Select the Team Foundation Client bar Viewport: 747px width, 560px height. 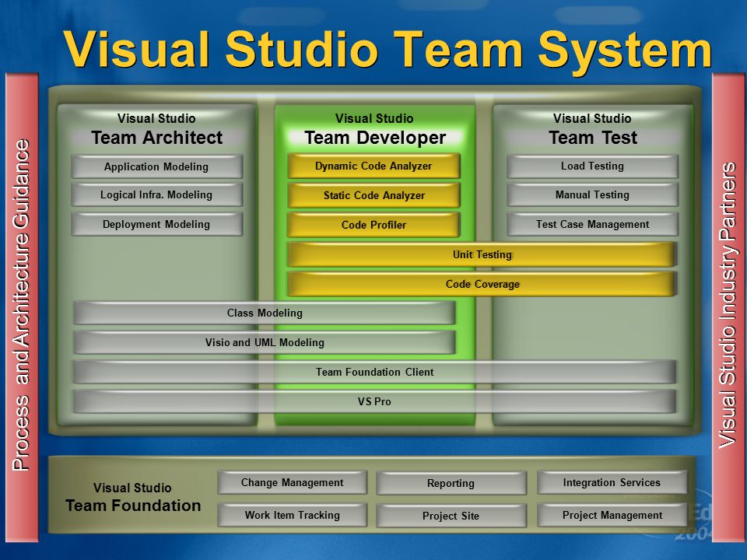374,372
